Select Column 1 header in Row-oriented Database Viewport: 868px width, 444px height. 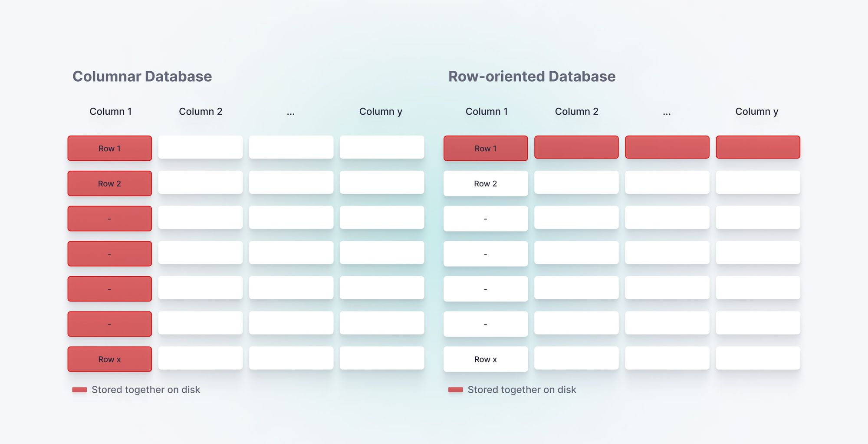click(487, 112)
